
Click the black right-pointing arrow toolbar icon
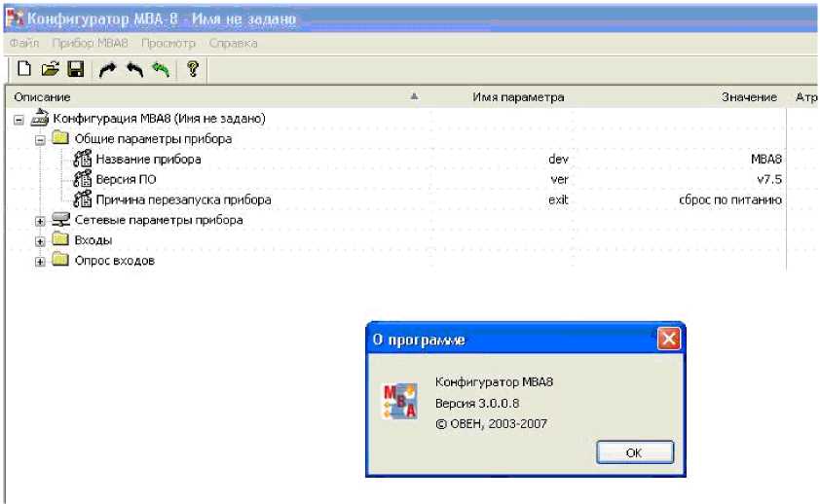click(x=108, y=69)
